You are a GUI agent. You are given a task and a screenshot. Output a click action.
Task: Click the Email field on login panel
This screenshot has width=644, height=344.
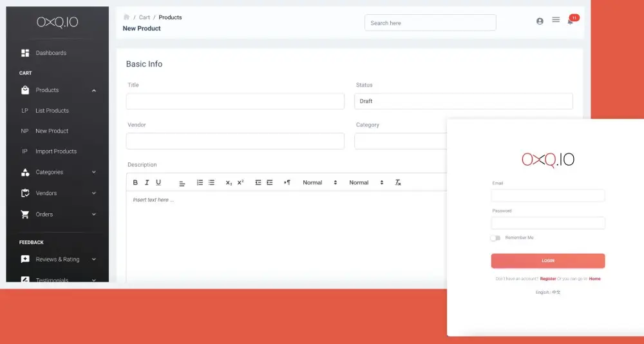[x=548, y=195]
